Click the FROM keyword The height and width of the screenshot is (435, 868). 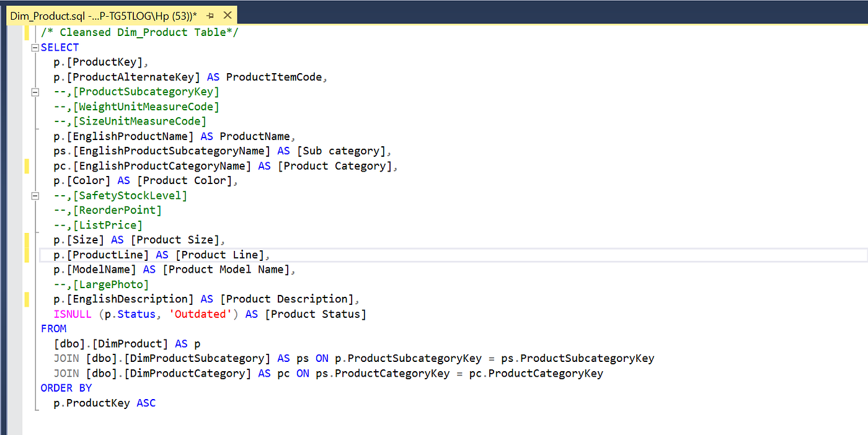click(53, 328)
